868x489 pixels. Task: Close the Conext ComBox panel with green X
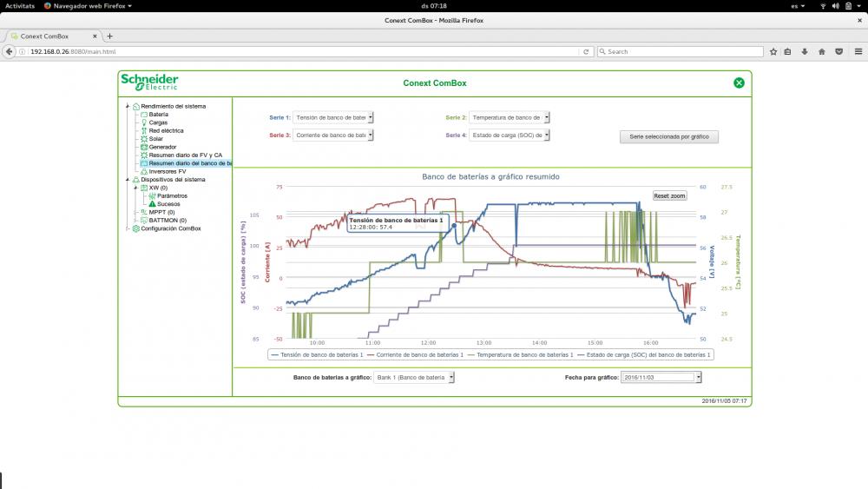[739, 83]
